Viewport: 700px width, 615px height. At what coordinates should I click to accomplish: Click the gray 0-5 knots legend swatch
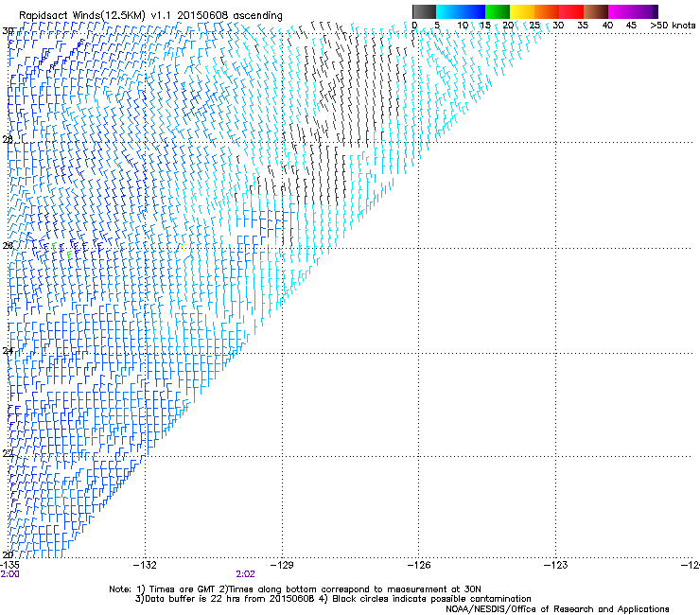point(424,11)
